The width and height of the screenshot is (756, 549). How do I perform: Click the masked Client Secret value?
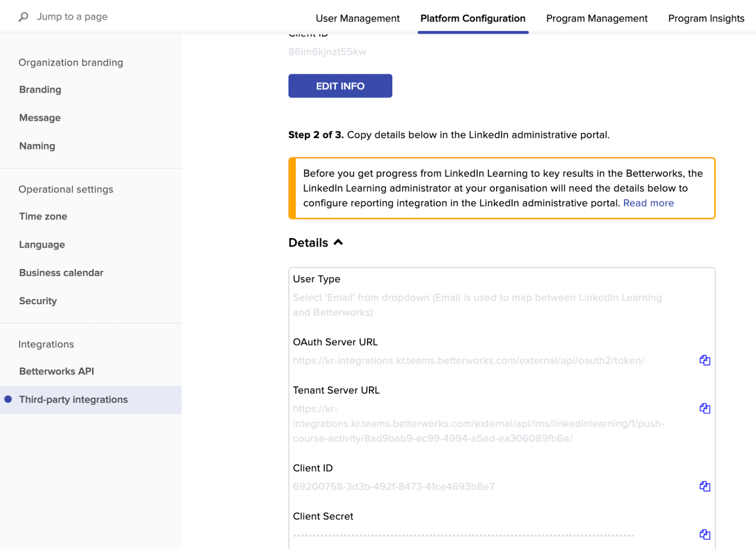click(463, 535)
